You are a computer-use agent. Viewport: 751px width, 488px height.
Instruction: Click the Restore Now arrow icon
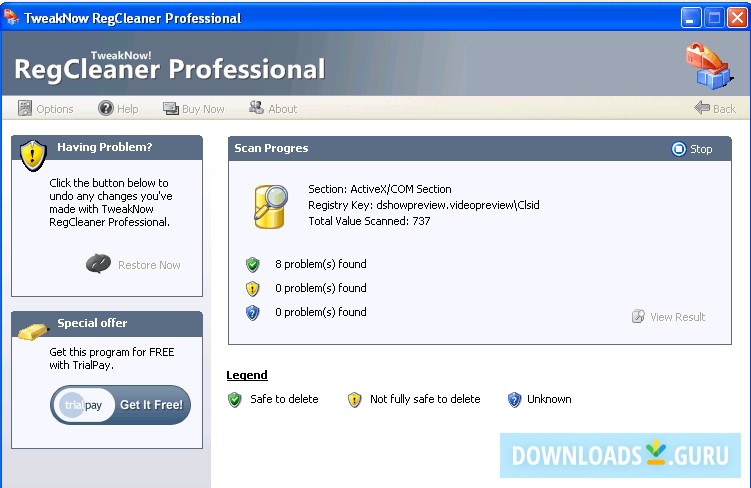click(x=98, y=263)
